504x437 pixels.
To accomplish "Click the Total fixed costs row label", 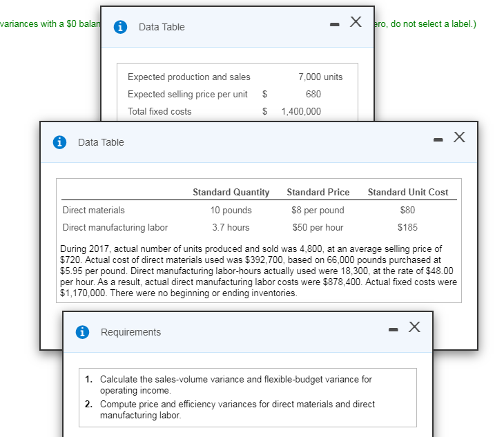I will pyautogui.click(x=159, y=111).
